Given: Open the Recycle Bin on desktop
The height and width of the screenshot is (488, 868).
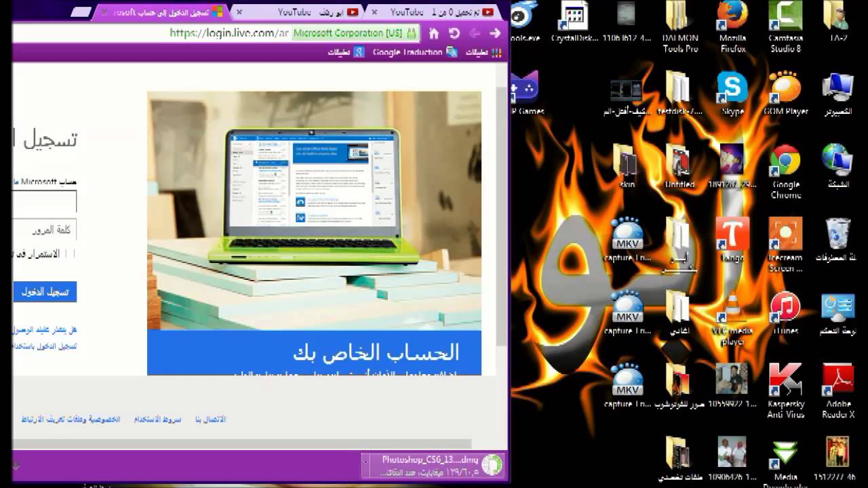Looking at the screenshot, I should coord(838,240).
